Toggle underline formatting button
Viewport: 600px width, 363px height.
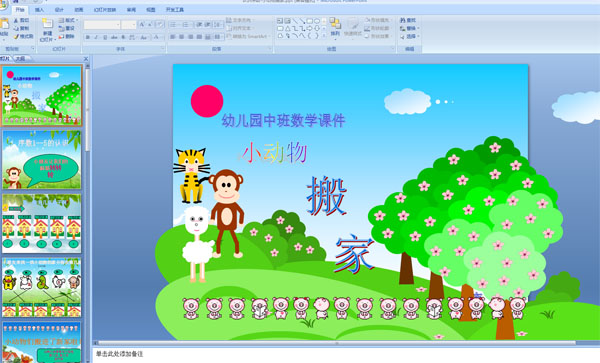coord(105,37)
